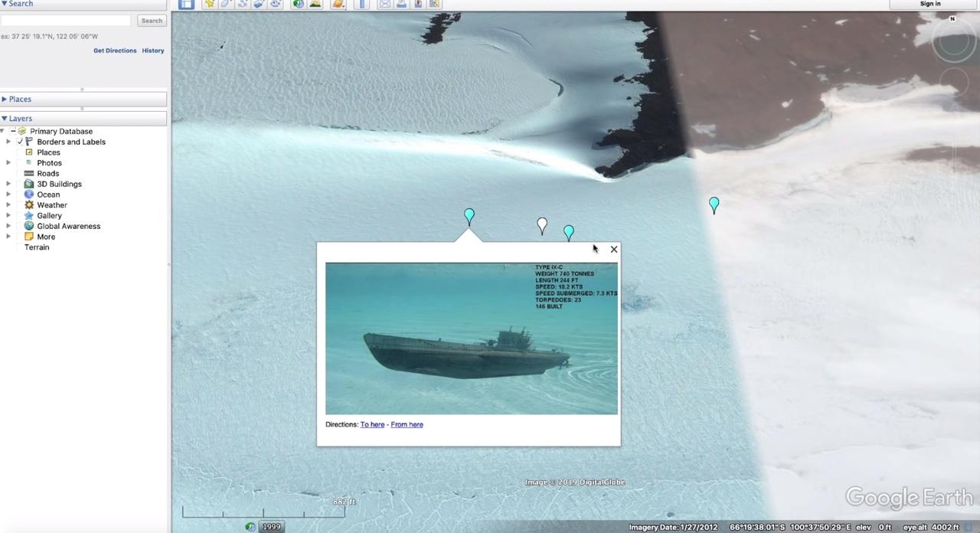Click the Show Ruler toolbar icon

pos(363,4)
